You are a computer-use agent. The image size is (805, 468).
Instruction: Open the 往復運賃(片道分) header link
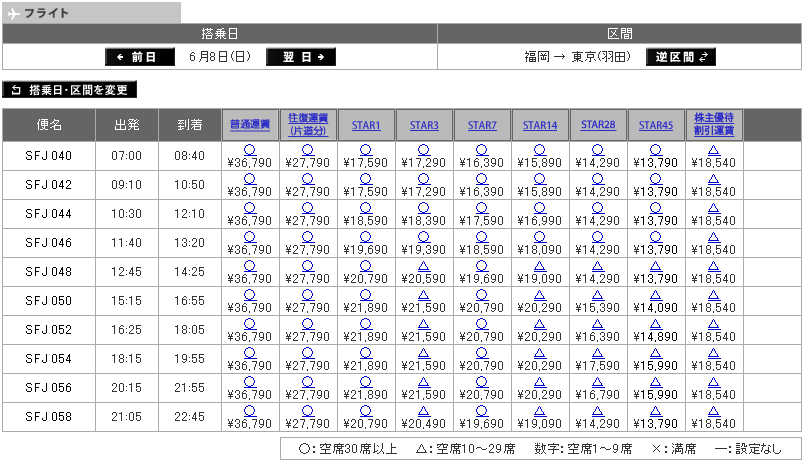pyautogui.click(x=308, y=124)
